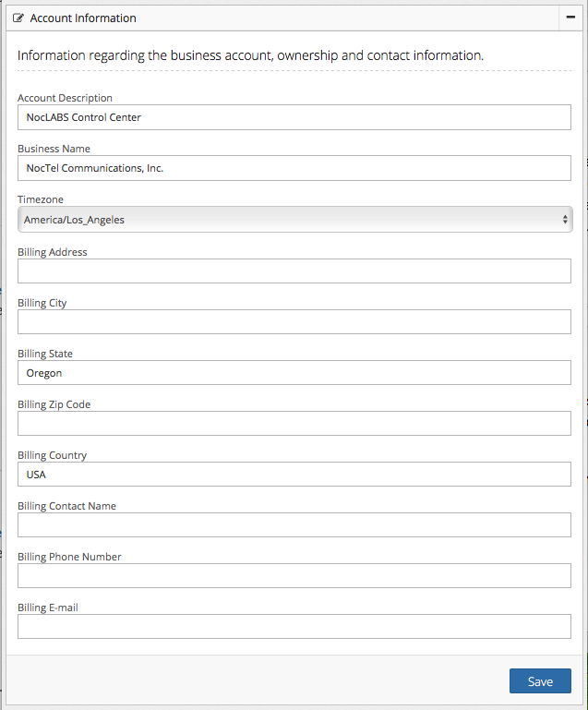This screenshot has height=710, width=588.
Task: Select the Billing City text box
Action: pyautogui.click(x=294, y=321)
